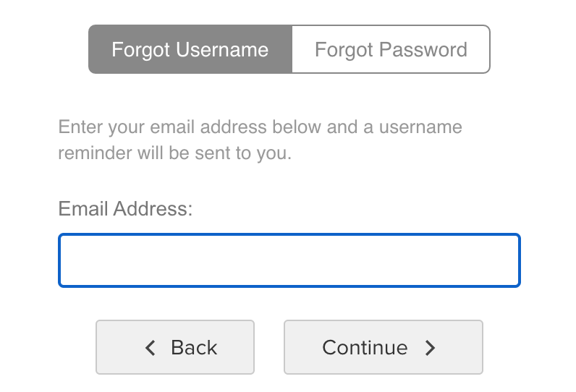Click the word Back on the button
The image size is (576, 392).
click(194, 348)
